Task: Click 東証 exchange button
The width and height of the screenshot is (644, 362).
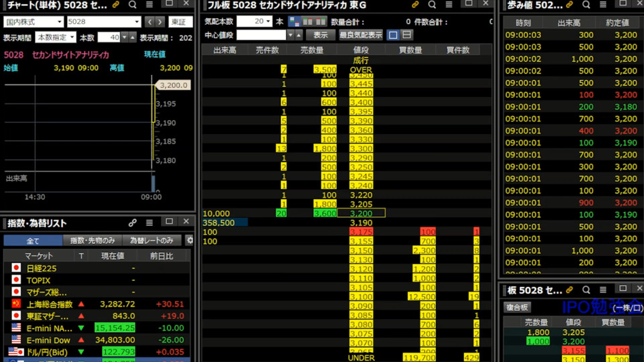Action: tap(180, 21)
